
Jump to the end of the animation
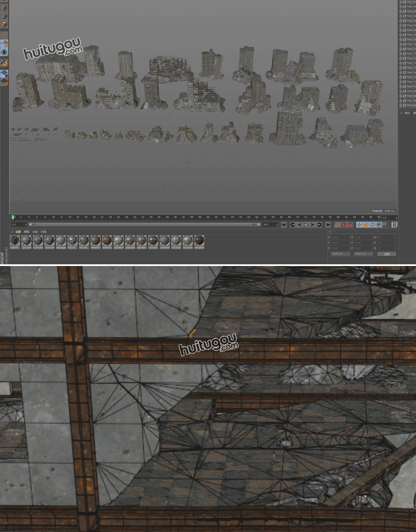327,224
